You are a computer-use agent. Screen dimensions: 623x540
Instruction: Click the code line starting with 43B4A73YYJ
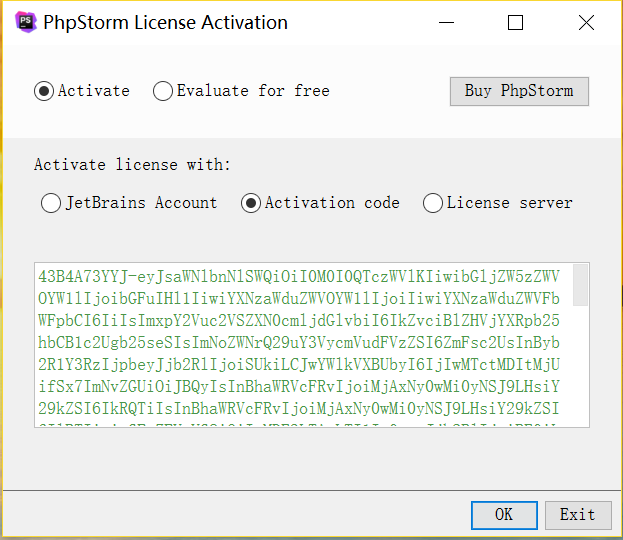[299, 276]
